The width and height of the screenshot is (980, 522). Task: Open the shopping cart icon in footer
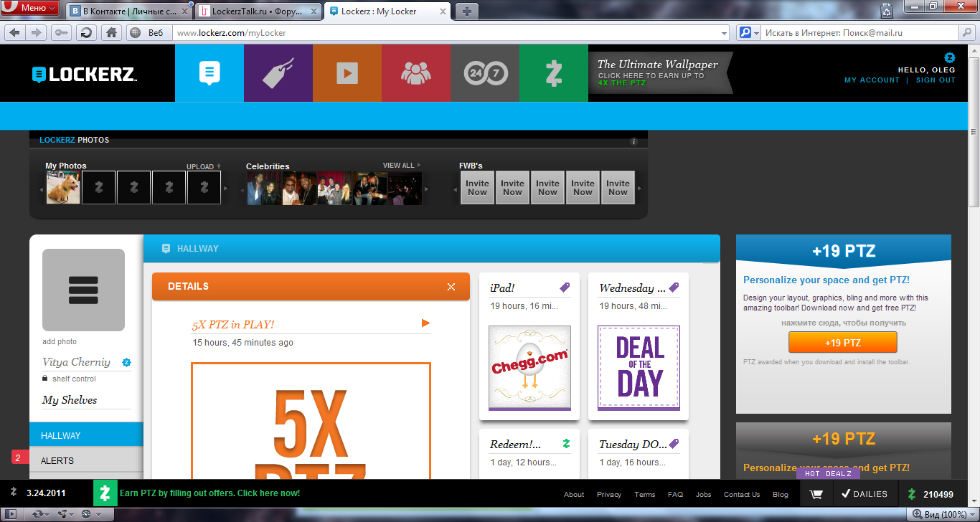coord(816,494)
